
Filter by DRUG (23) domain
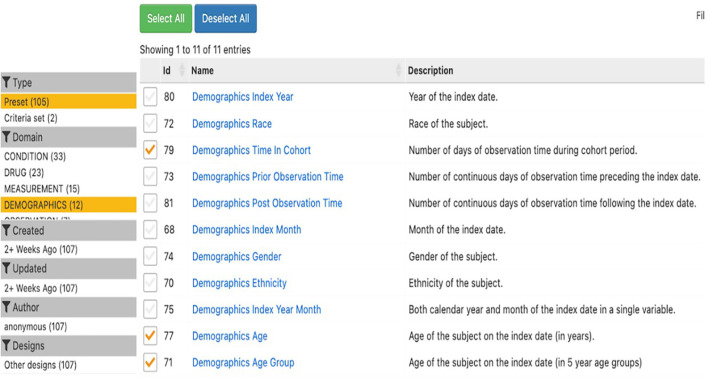tap(24, 173)
